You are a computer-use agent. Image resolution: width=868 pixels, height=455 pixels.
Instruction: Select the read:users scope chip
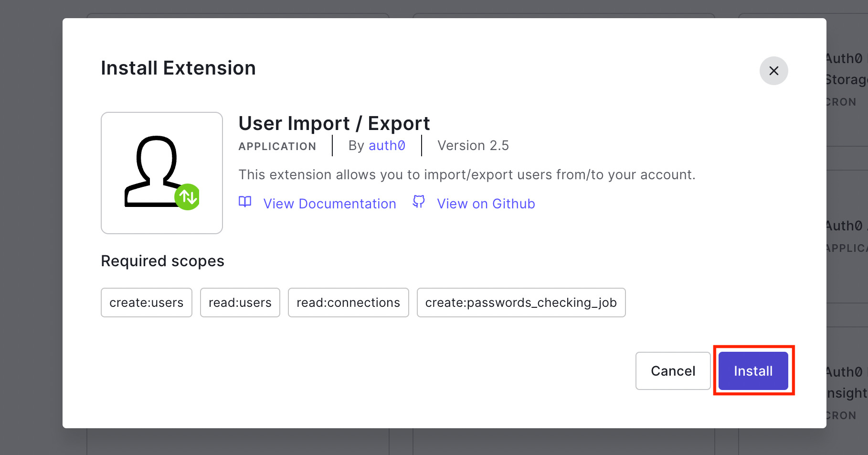point(240,302)
